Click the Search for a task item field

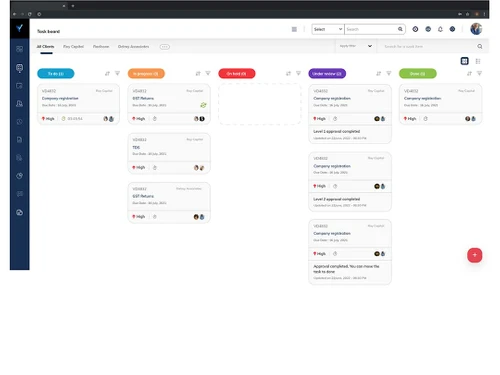coord(429,46)
